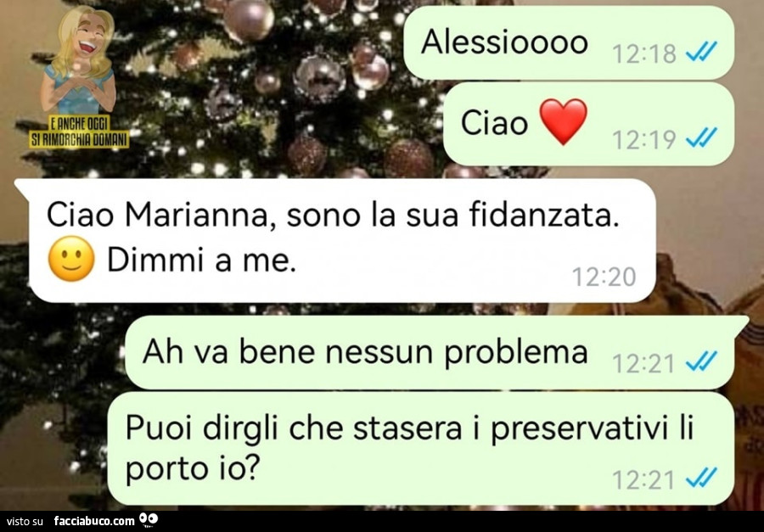Select the Puoi dirgli che stasera message
This screenshot has height=532, width=764.
coord(421,448)
